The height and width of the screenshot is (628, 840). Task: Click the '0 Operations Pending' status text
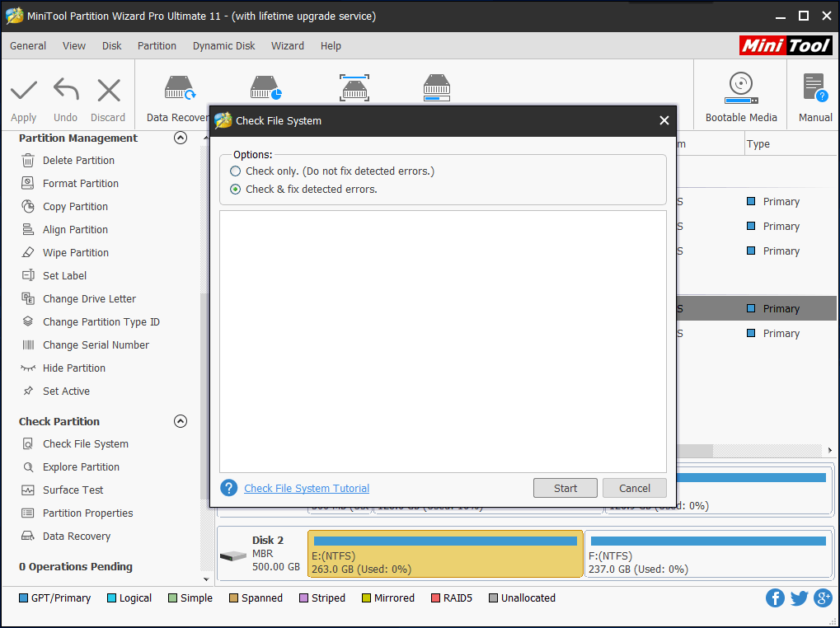click(x=76, y=566)
